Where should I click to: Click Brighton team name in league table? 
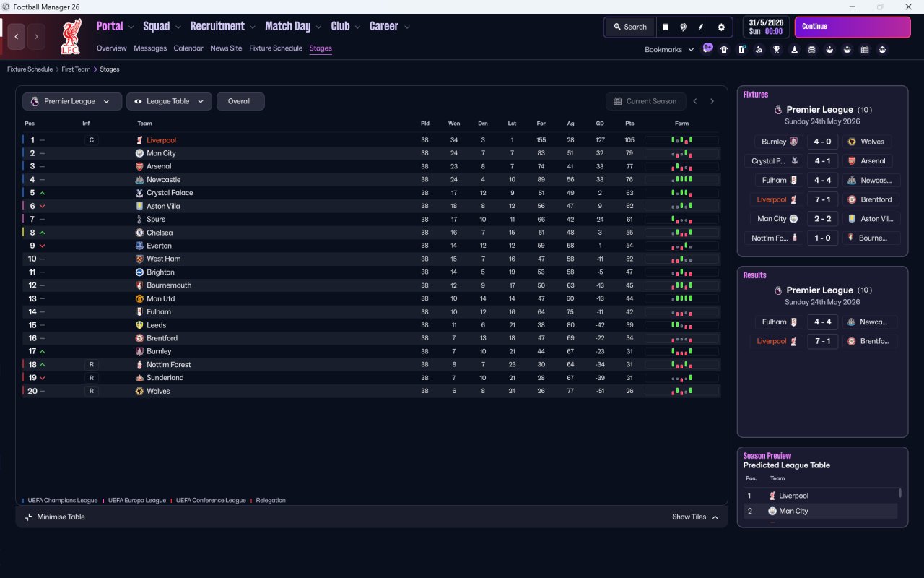coord(160,272)
